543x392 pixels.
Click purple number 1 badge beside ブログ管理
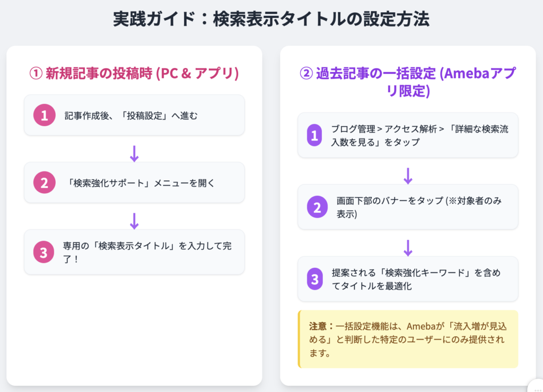tap(314, 135)
